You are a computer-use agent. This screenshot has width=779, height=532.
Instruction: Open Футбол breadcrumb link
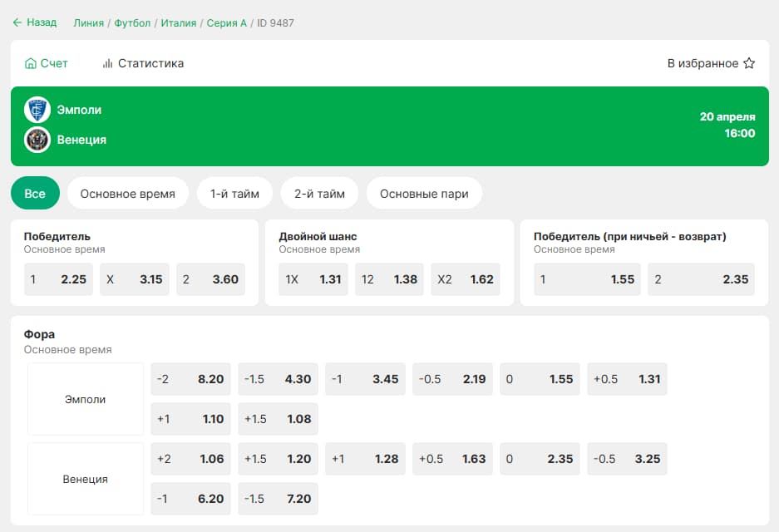click(132, 22)
